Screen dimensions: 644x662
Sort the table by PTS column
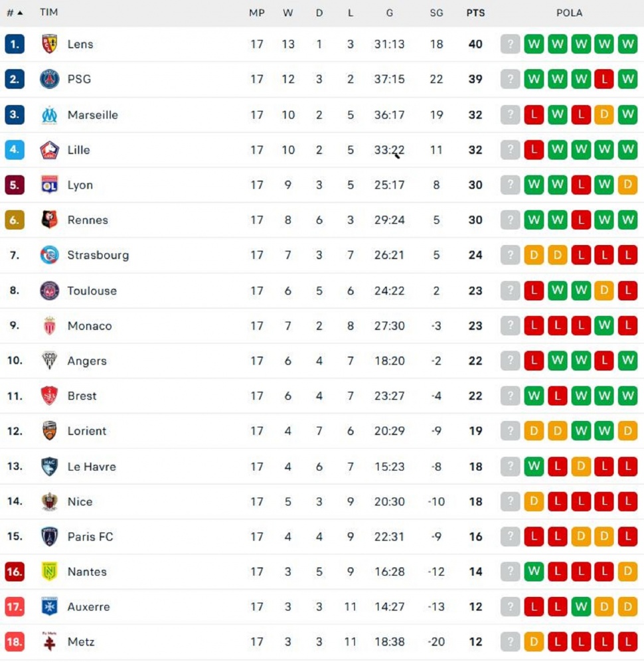coord(475,12)
